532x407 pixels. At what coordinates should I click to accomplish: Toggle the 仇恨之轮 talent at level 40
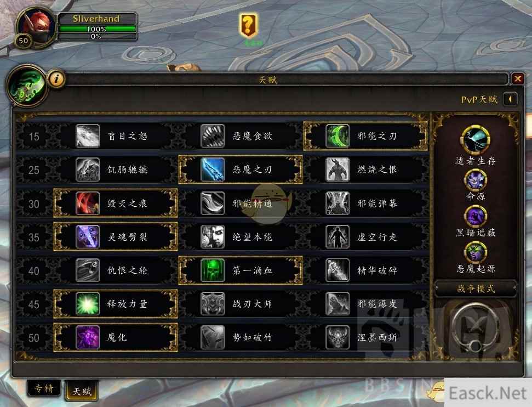(x=116, y=270)
